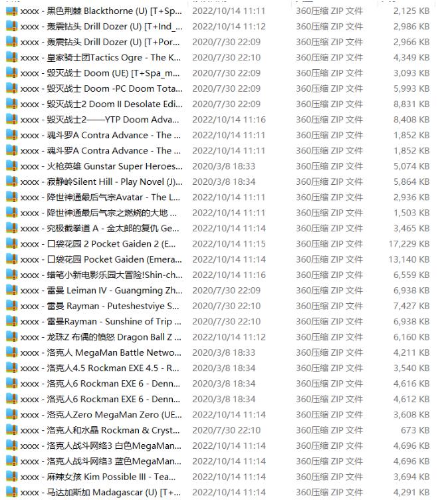Click the size value '8,831 KB'

pos(411,104)
